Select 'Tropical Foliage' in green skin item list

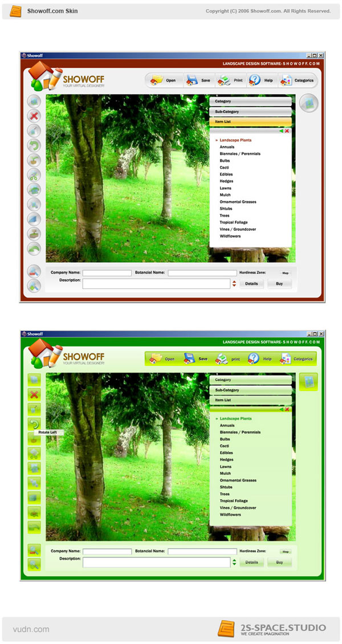(x=234, y=500)
